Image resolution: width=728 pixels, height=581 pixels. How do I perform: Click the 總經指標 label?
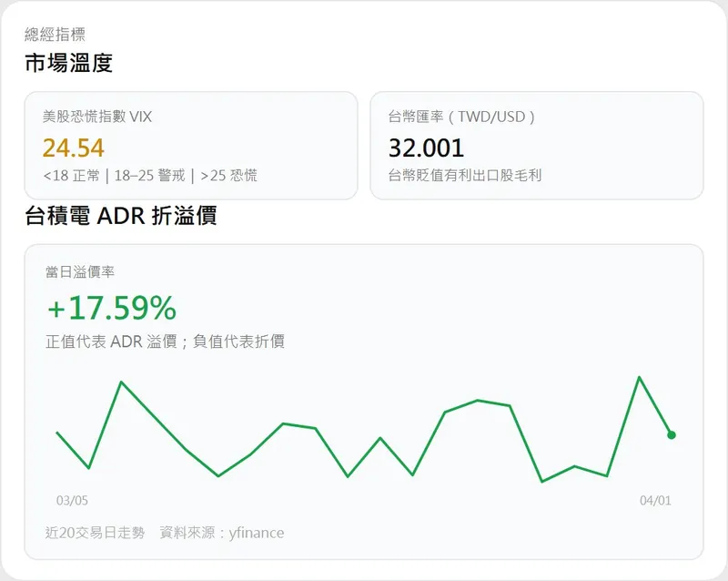pyautogui.click(x=55, y=35)
